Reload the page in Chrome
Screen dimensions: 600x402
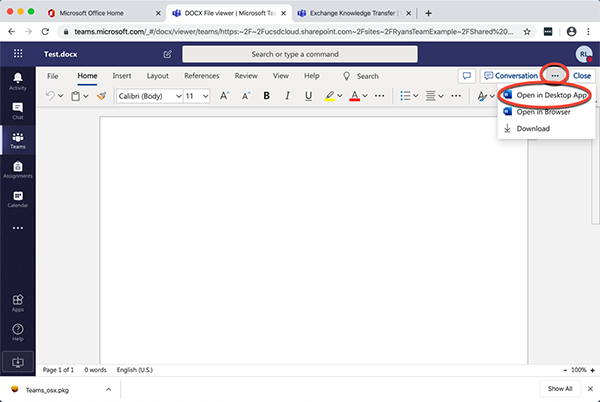coord(45,32)
